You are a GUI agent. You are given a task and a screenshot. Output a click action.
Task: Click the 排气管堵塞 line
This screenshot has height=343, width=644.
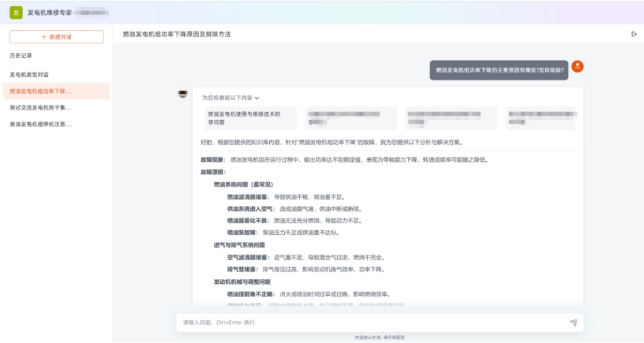point(306,269)
